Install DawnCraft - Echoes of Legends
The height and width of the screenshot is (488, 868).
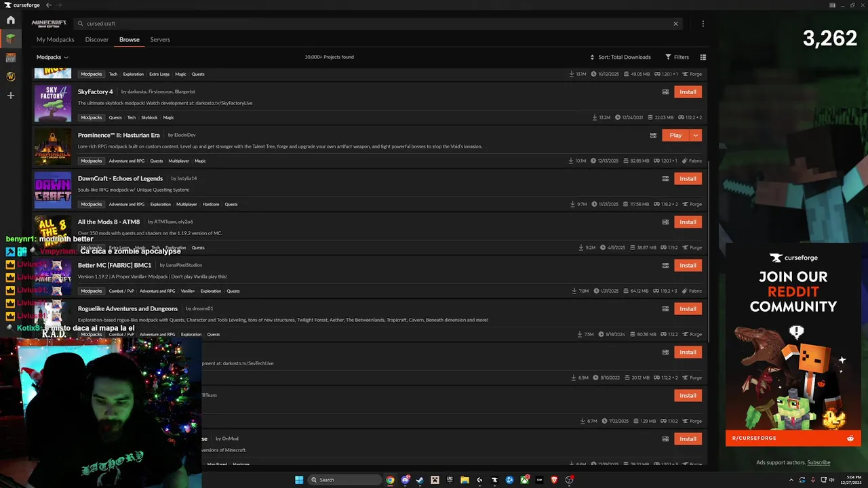(688, 178)
